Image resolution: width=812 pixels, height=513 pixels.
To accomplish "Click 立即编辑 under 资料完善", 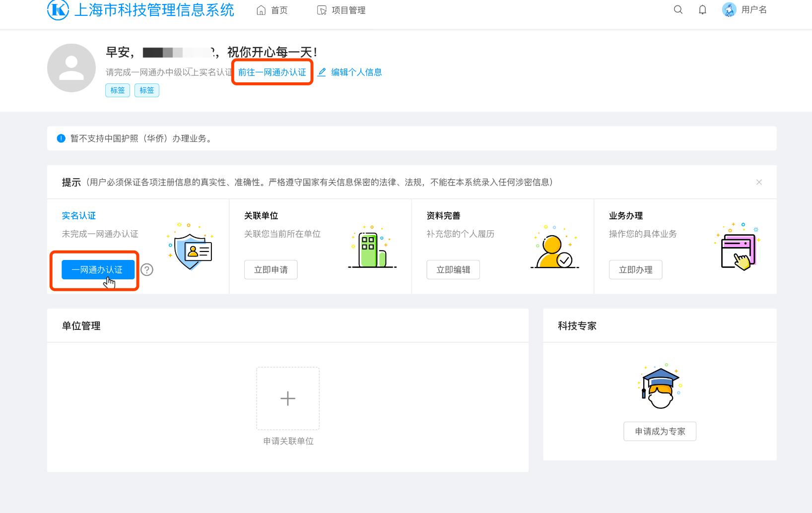I will click(x=453, y=270).
